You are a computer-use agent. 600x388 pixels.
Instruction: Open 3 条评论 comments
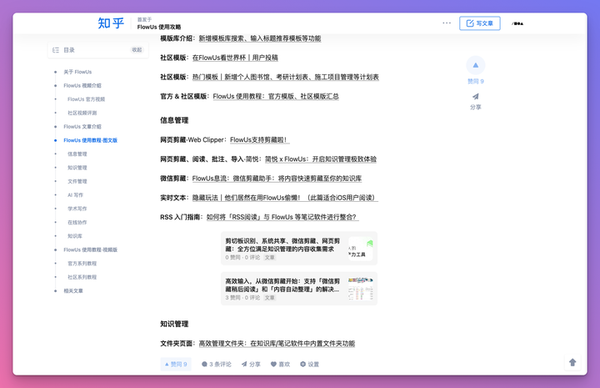pos(217,364)
